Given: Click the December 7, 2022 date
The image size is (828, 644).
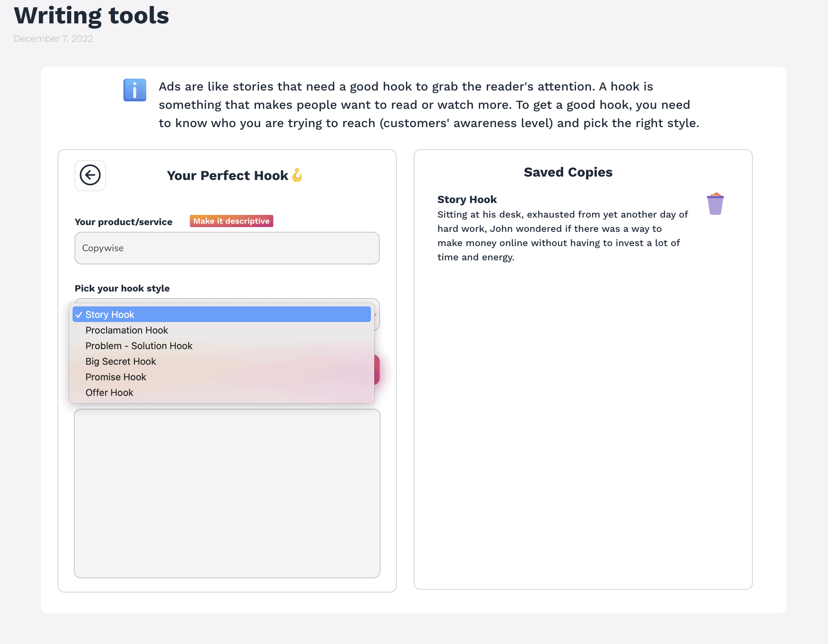Looking at the screenshot, I should coord(54,39).
